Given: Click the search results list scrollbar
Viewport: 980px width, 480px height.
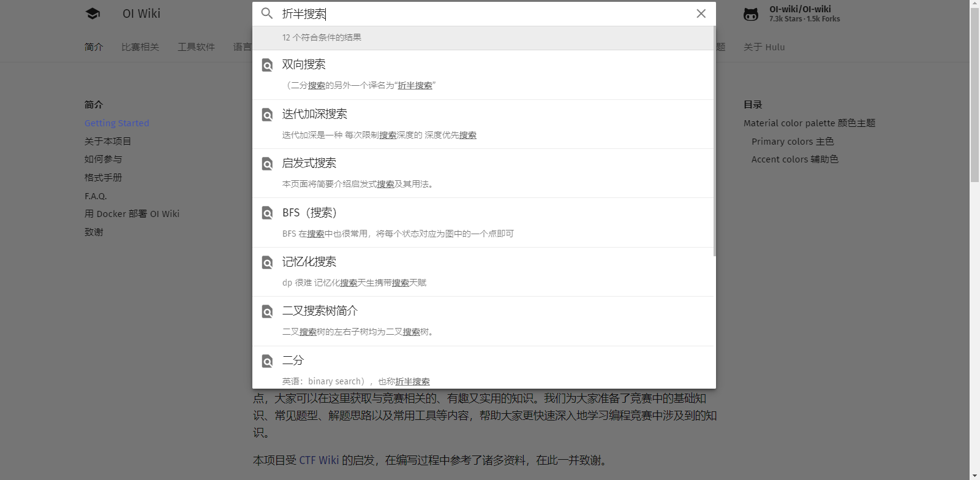Looking at the screenshot, I should (715, 141).
